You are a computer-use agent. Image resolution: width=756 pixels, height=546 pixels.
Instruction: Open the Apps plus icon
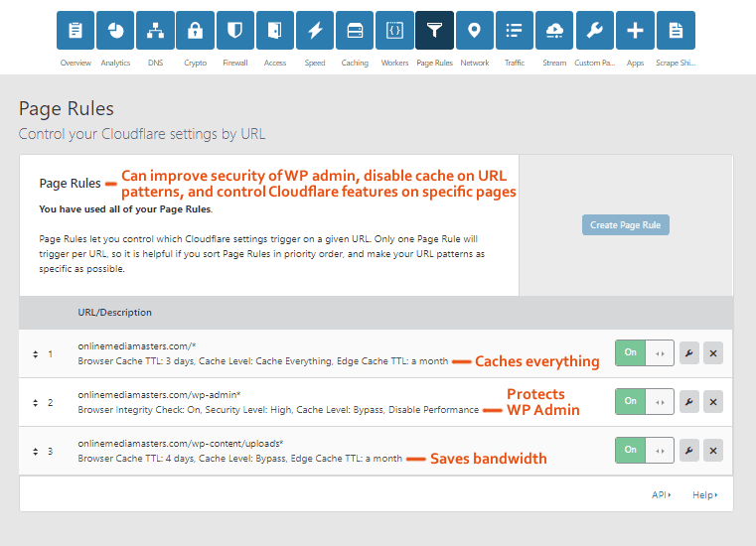pyautogui.click(x=635, y=31)
